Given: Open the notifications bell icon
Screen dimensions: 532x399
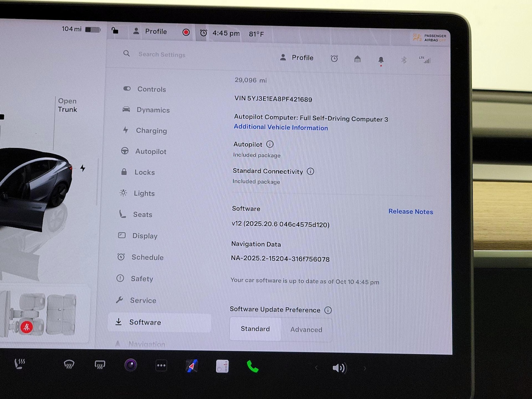Looking at the screenshot, I should (x=381, y=60).
